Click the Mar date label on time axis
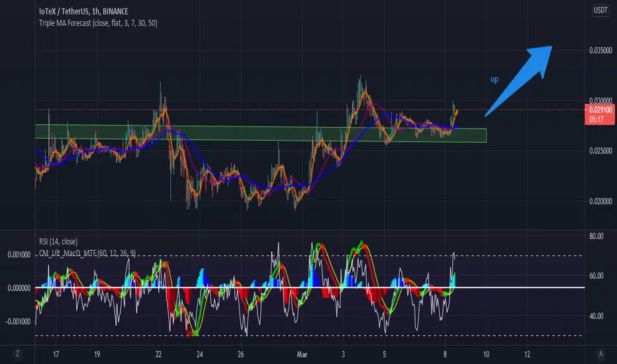Image resolution: width=617 pixels, height=364 pixels. tap(302, 354)
